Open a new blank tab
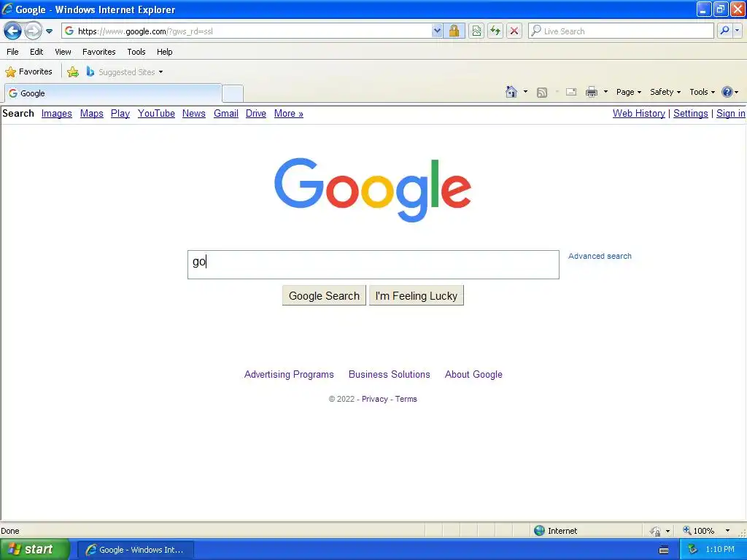The width and height of the screenshot is (747, 560). pos(233,93)
